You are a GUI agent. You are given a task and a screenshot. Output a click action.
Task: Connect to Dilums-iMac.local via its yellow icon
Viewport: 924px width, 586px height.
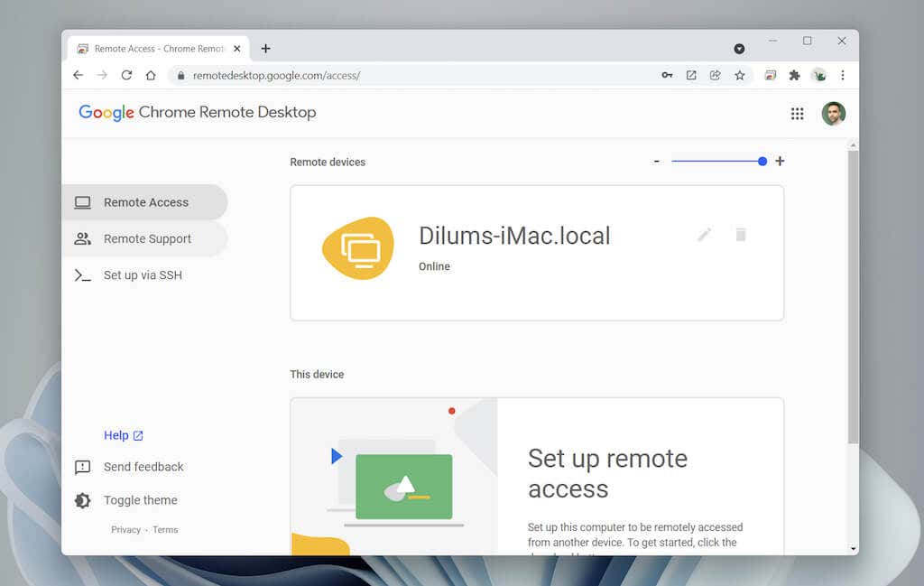click(358, 247)
